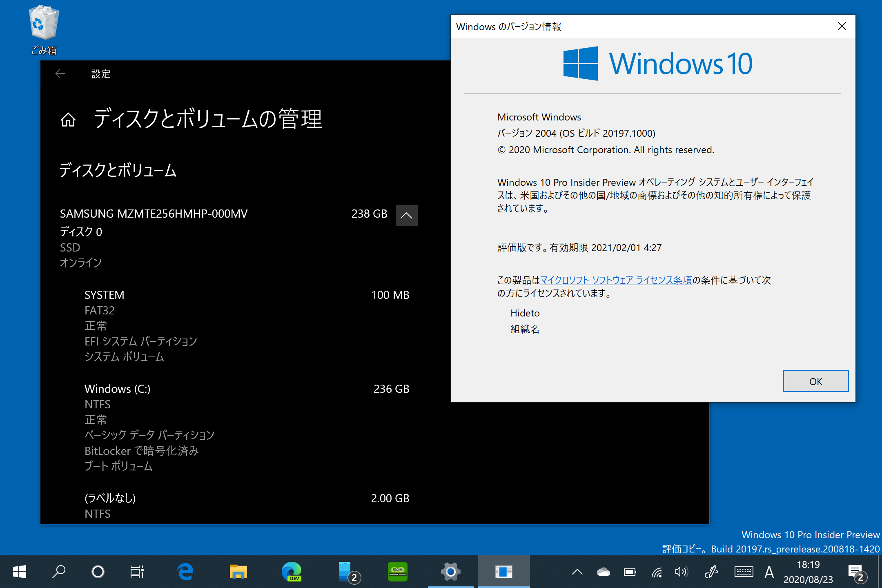Open Cortana next to the search icon
882x588 pixels.
tap(98, 571)
